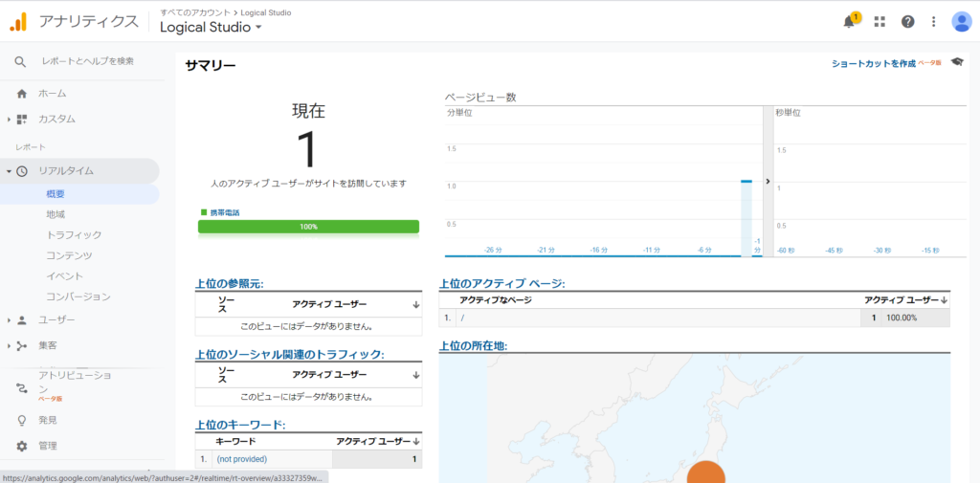Click ショートカットを作成 link
980x483 pixels.
click(872, 63)
